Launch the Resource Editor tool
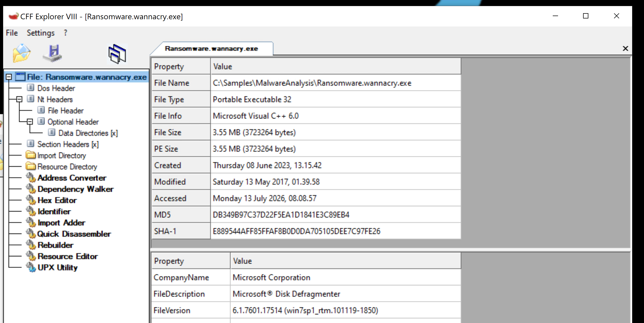Screen dimensions: 644x323 pyautogui.click(x=68, y=256)
